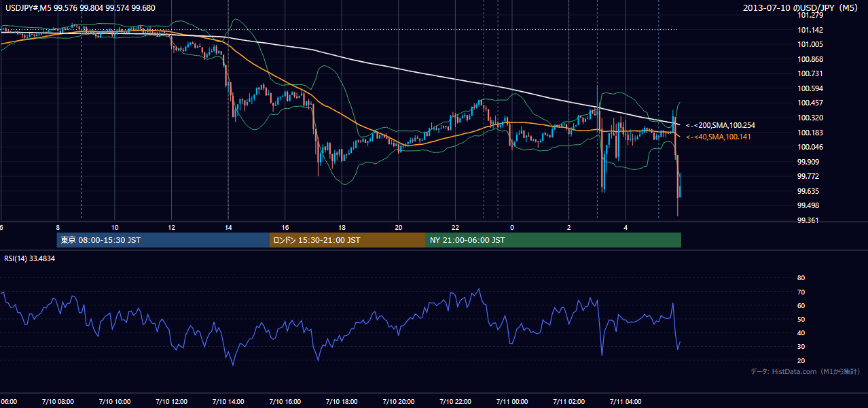Click RSI scale value 60
This screenshot has width=868, height=408.
pos(801,305)
